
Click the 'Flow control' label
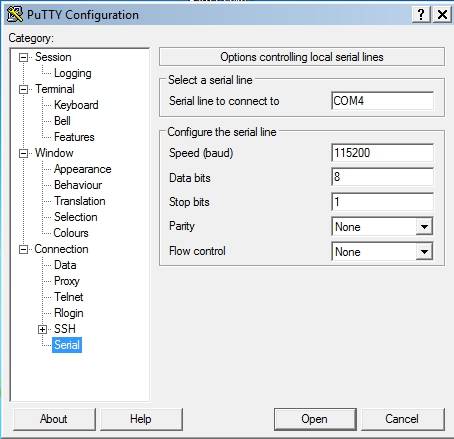[x=197, y=251]
